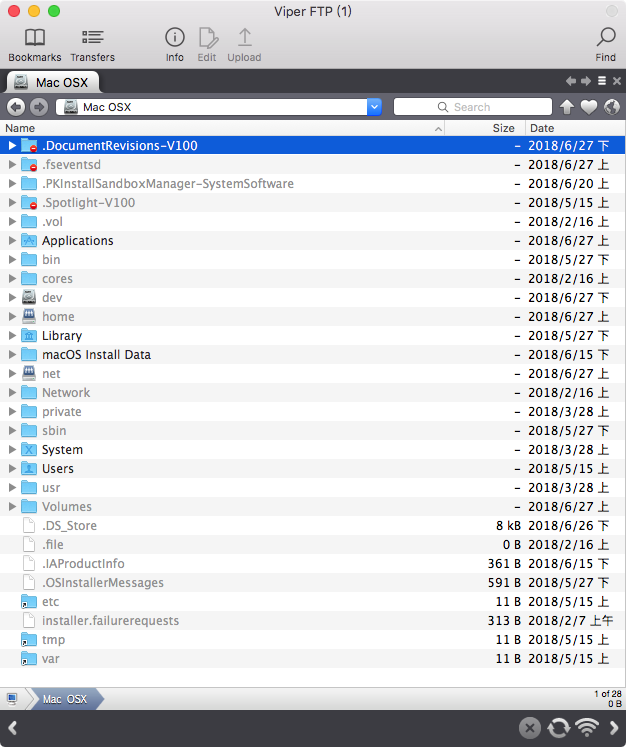The width and height of the screenshot is (626, 747).
Task: Click the System folder icon
Action: click(29, 450)
